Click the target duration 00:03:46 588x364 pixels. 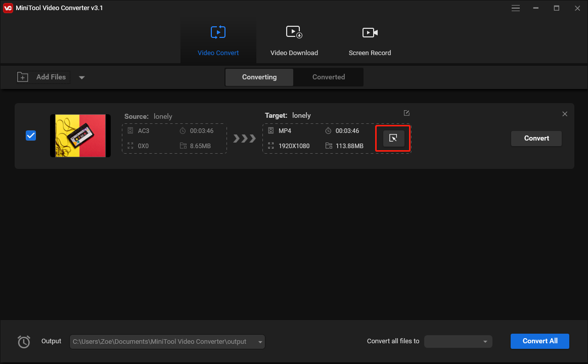pyautogui.click(x=347, y=131)
